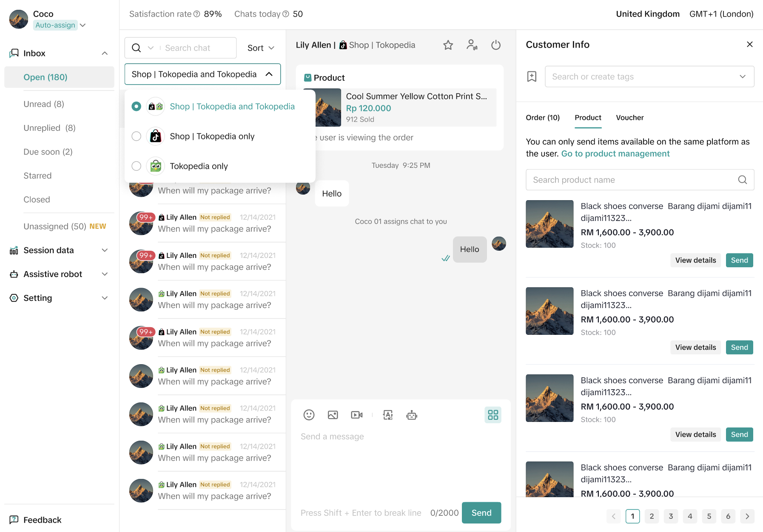Click the search chat magnifier icon
The image size is (763, 532).
[136, 48]
